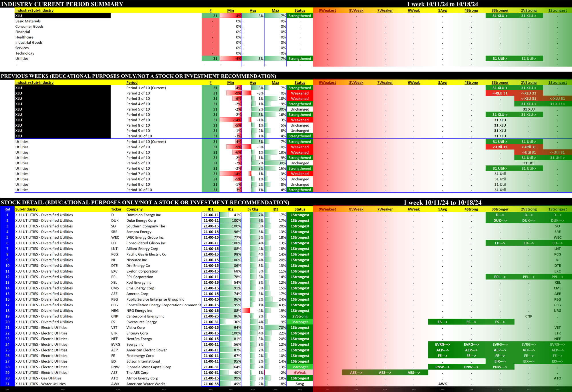572x392 pixels.
Task: Click the EVRG arrow cell under 5Avg
Action: (x=442, y=345)
